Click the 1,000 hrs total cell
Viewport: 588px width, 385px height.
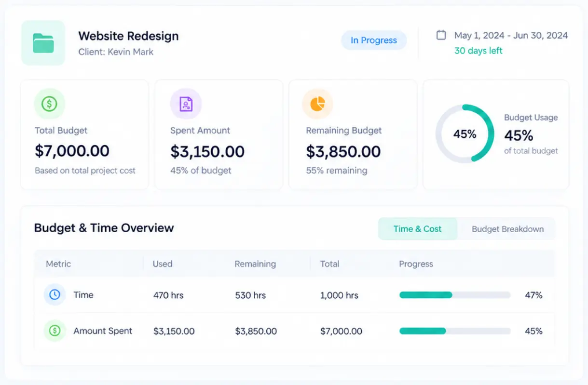tap(339, 295)
